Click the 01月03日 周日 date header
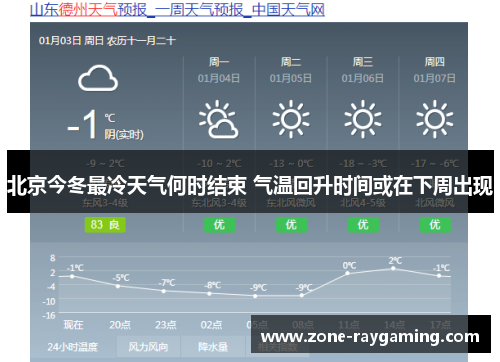500x362 pixels. coord(107,41)
